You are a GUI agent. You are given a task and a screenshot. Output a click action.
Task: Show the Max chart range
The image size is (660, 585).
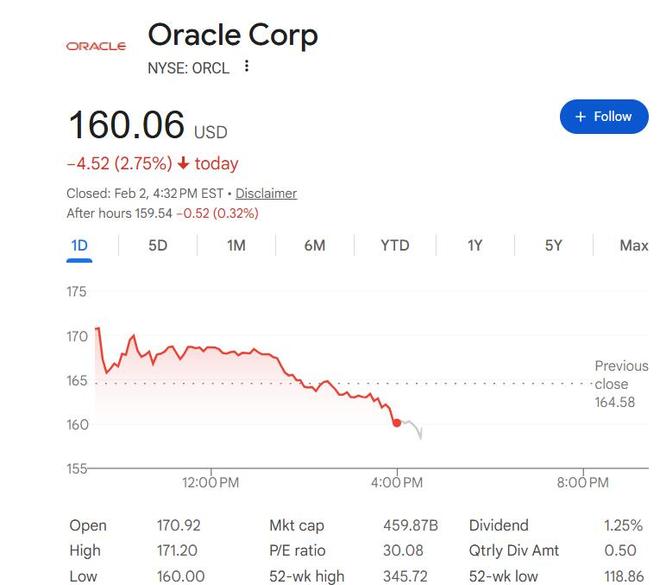pyautogui.click(x=634, y=245)
